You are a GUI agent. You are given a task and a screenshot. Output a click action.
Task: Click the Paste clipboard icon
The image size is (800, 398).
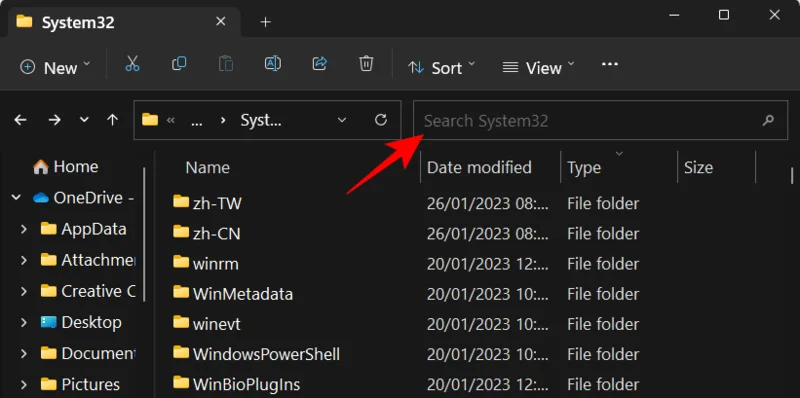[x=226, y=64]
